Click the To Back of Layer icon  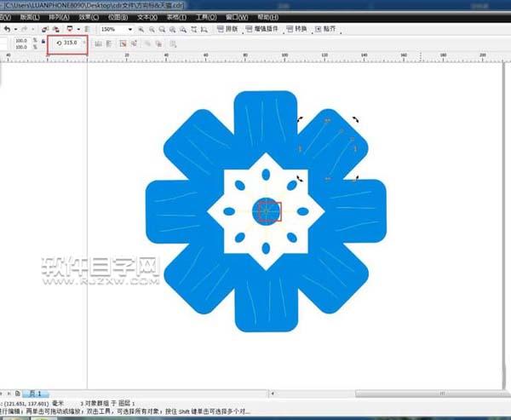click(158, 43)
